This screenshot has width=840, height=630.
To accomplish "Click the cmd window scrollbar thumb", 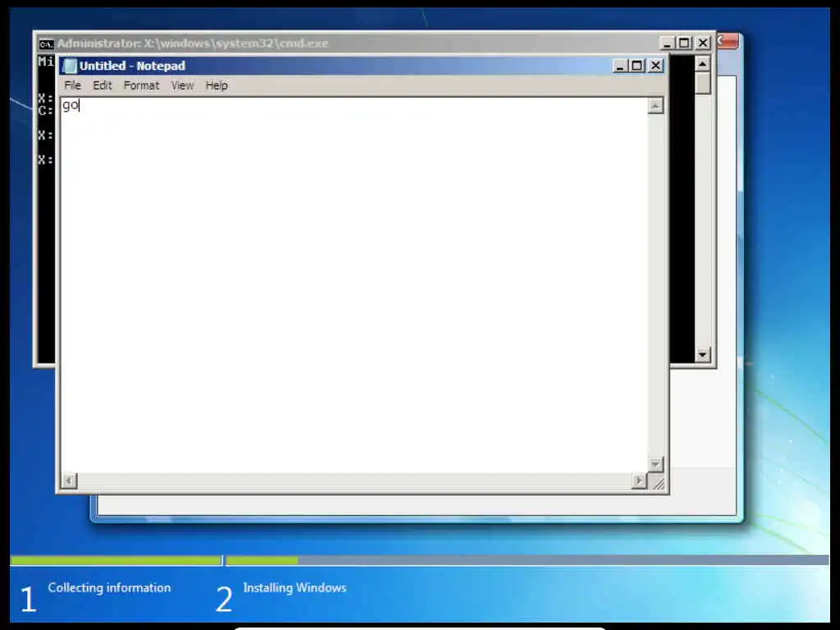I will (702, 84).
